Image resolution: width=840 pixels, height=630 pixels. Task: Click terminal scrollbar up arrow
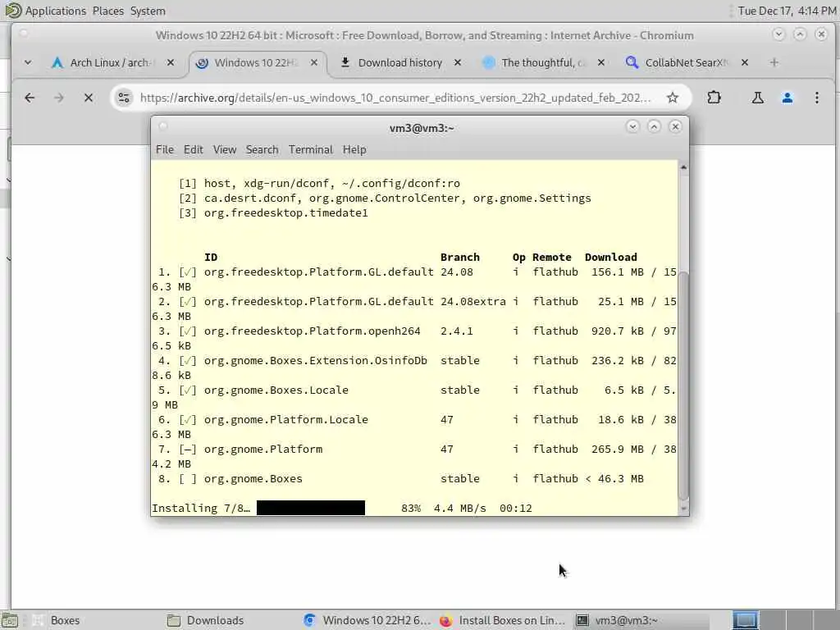[683, 167]
